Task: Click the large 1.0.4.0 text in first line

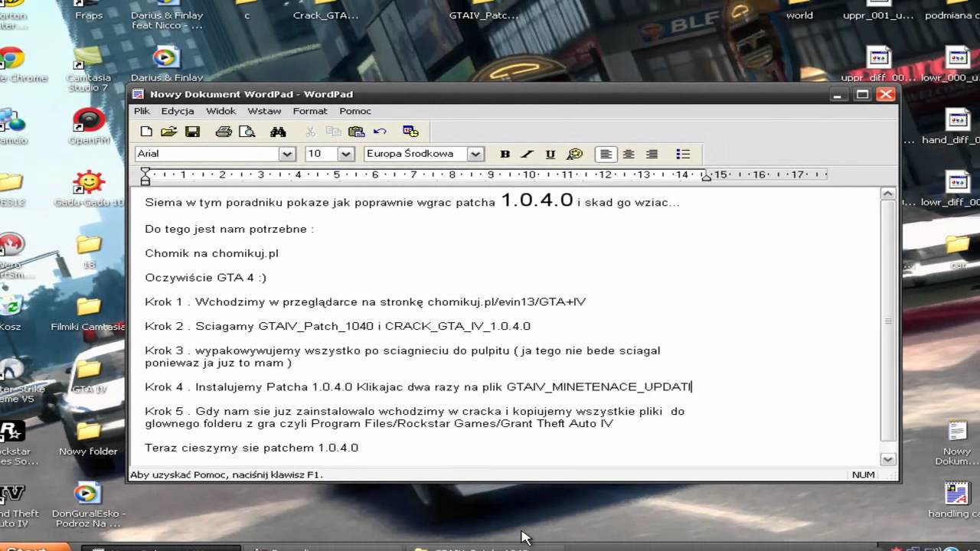Action: tap(537, 201)
